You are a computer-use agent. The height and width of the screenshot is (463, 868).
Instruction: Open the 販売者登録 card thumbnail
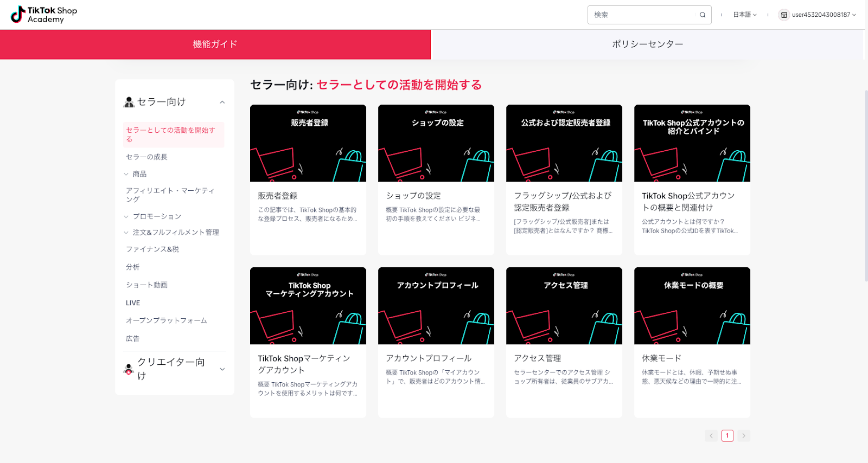coord(308,143)
